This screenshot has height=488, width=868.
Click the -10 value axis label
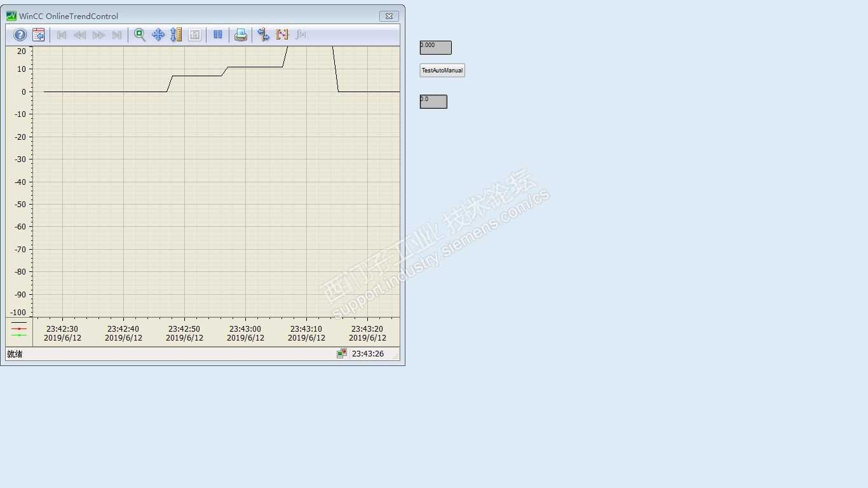[x=20, y=114]
